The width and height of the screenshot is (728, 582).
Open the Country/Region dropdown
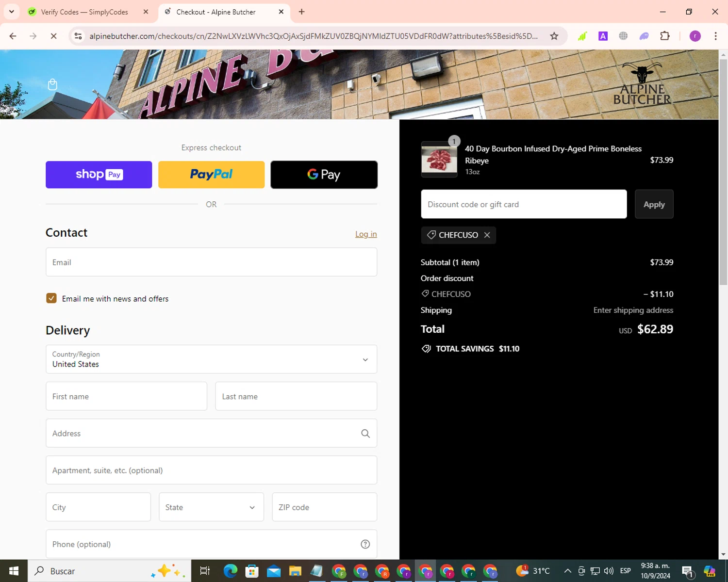[211, 359]
